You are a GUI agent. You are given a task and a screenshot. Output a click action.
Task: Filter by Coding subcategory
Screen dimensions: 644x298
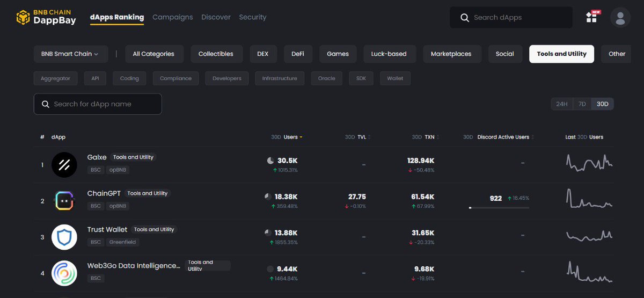(x=129, y=78)
